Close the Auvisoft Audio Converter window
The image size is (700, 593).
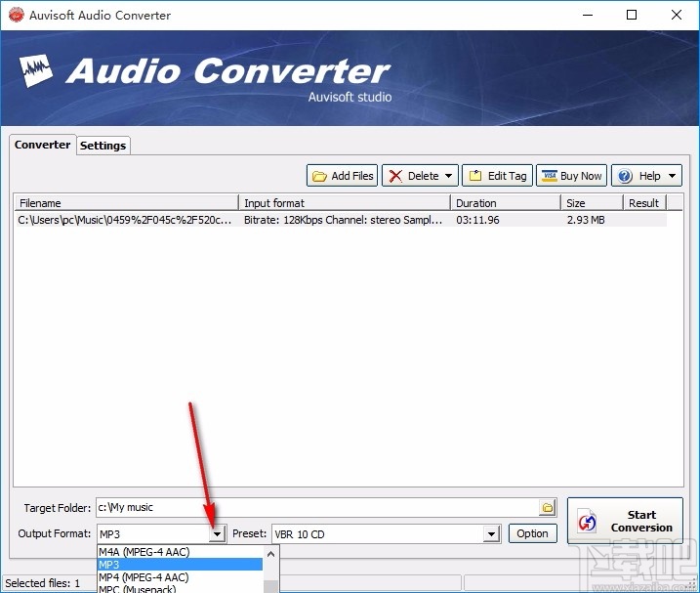tap(677, 15)
